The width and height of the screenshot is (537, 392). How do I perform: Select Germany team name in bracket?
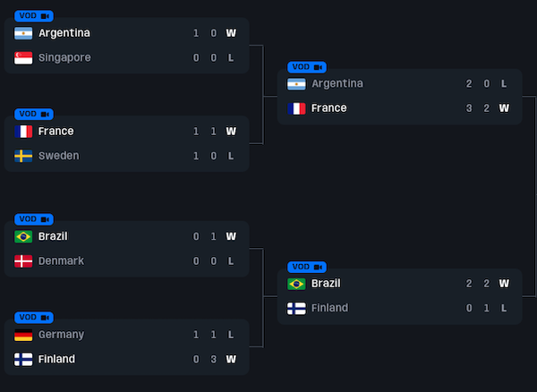coord(61,335)
